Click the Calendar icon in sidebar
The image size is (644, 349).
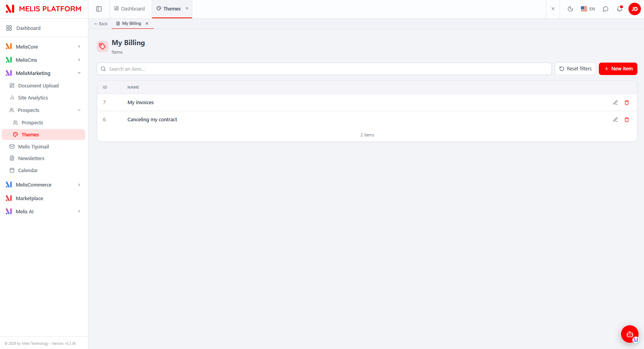pos(12,170)
